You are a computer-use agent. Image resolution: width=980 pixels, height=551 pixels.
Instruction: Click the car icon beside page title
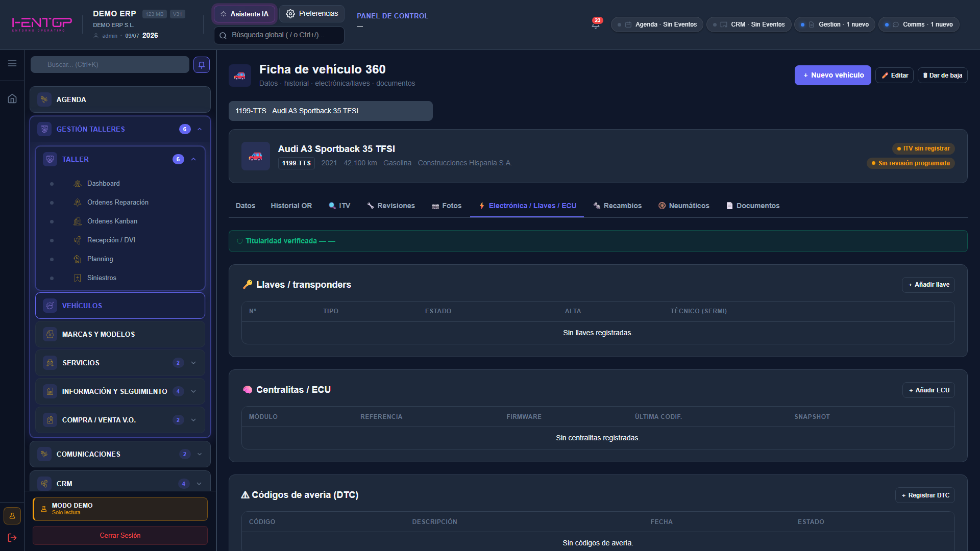(x=239, y=76)
